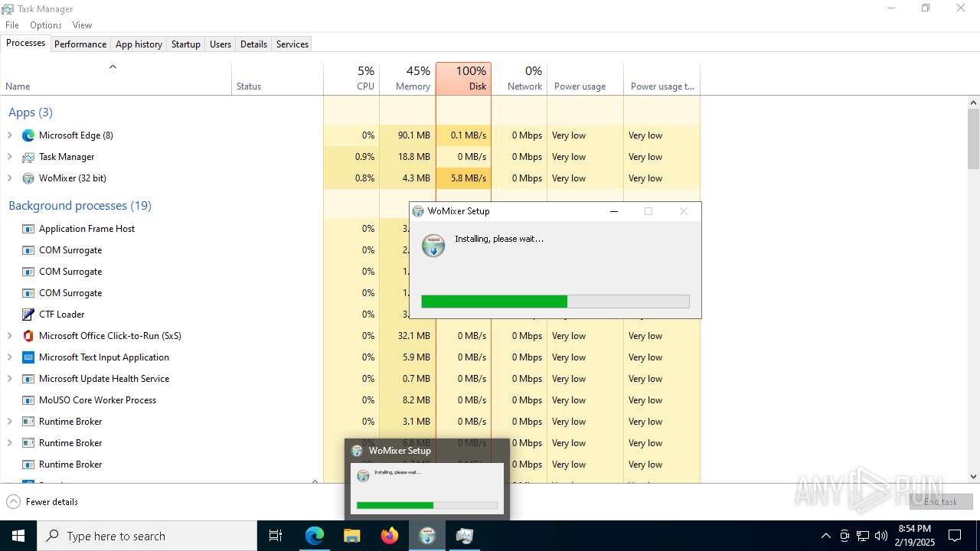This screenshot has width=980, height=551.
Task: Open the notification center
Action: pyautogui.click(x=955, y=536)
